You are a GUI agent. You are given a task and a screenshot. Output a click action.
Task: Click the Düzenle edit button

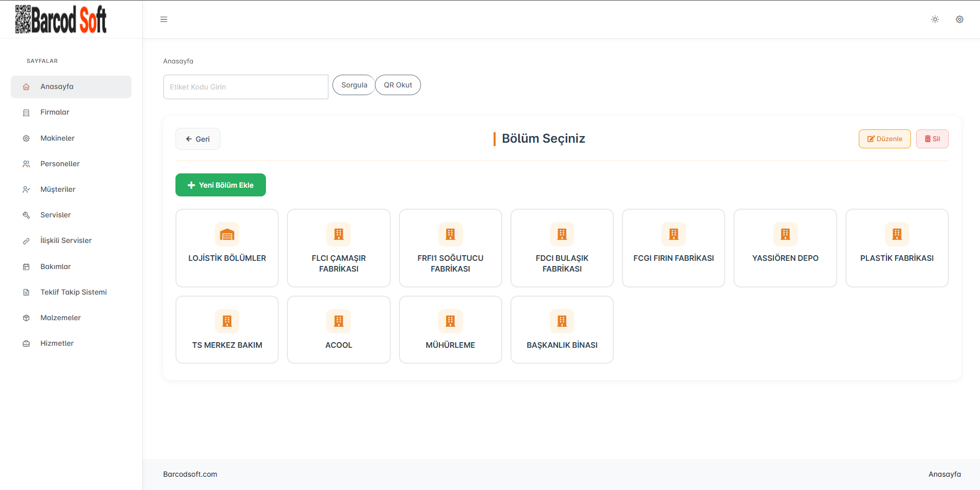[x=884, y=139]
